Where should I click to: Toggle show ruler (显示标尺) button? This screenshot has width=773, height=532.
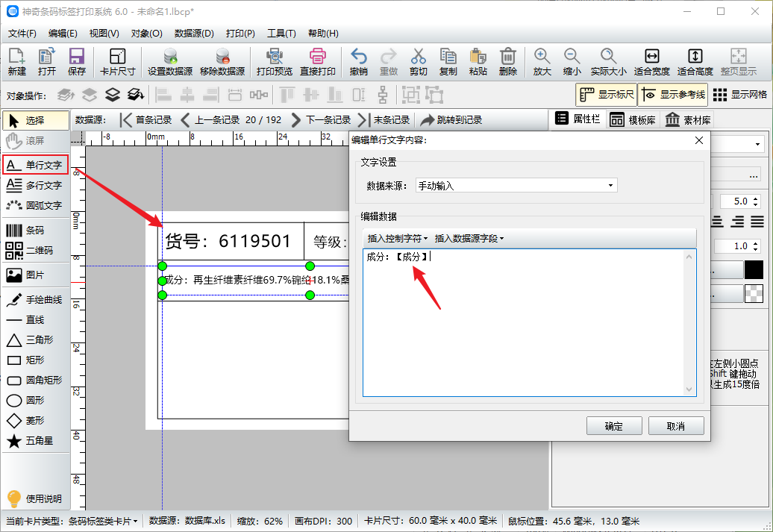(606, 95)
